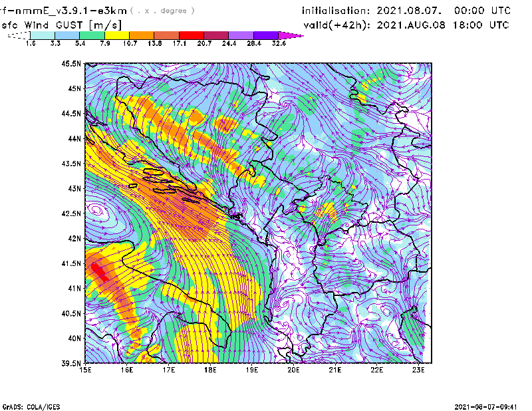Viewport: 532px width, 411px height.
Task: Click the 20E longitude axis label
Action: point(293,370)
